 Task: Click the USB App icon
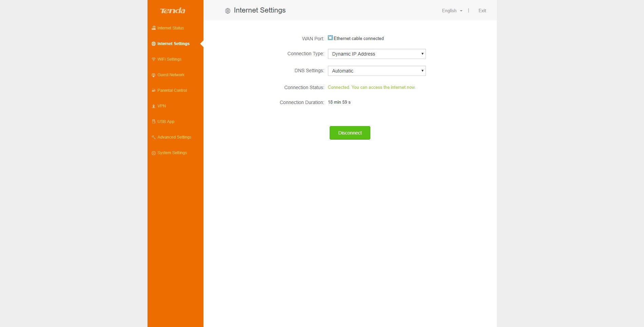154,122
